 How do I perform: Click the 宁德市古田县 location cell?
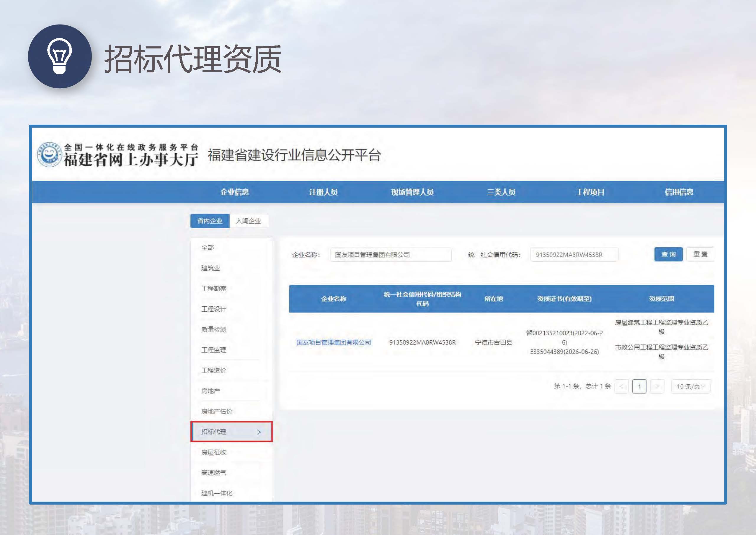(x=494, y=342)
